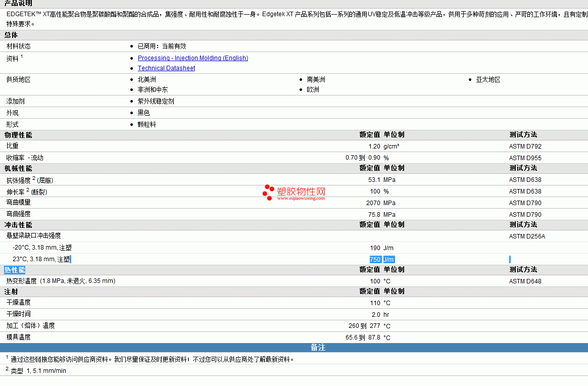Click the 注射 section header
The width and height of the screenshot is (588, 386).
pyautogui.click(x=11, y=292)
